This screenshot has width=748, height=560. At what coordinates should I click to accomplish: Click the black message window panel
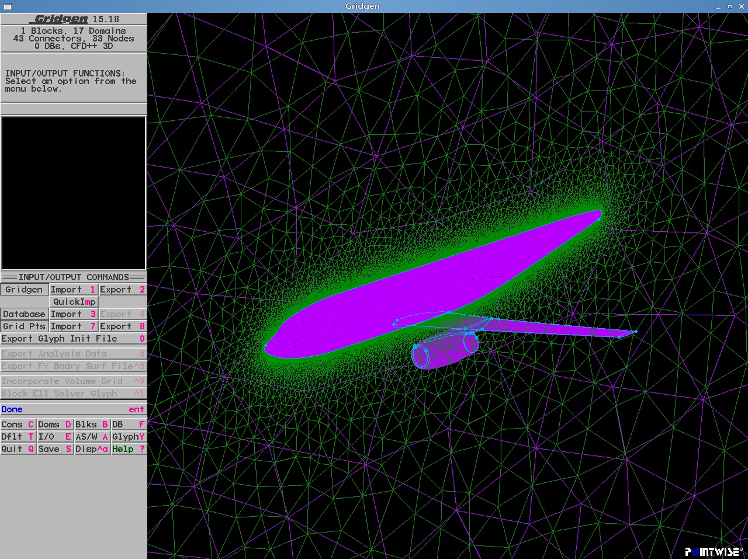[74, 193]
